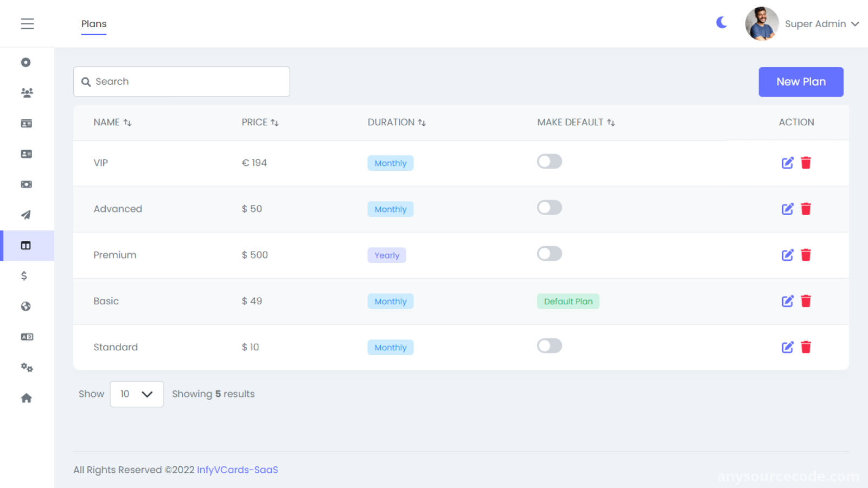This screenshot has width=868, height=488.
Task: Make the Advanced plan default
Action: click(550, 208)
